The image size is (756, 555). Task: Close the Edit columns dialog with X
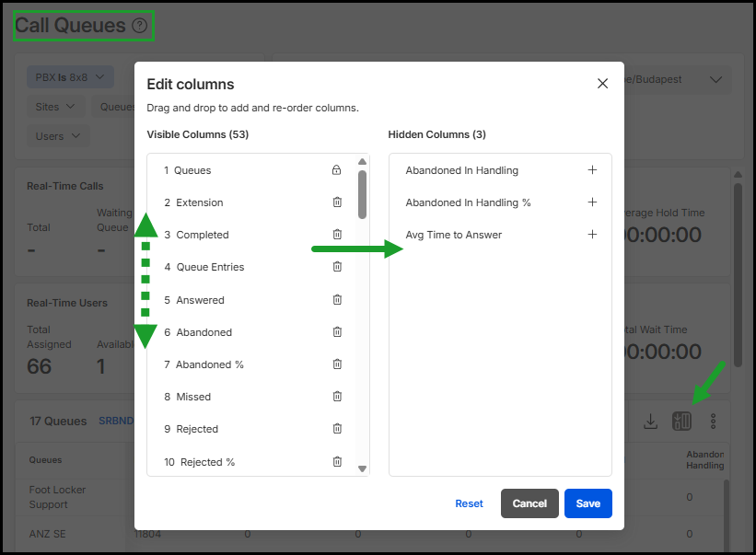pyautogui.click(x=602, y=84)
